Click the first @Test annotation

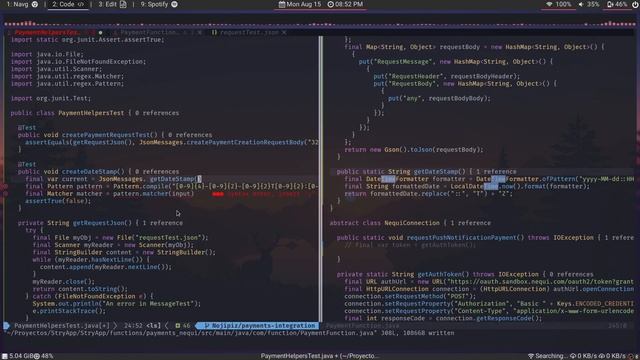[x=27, y=128]
